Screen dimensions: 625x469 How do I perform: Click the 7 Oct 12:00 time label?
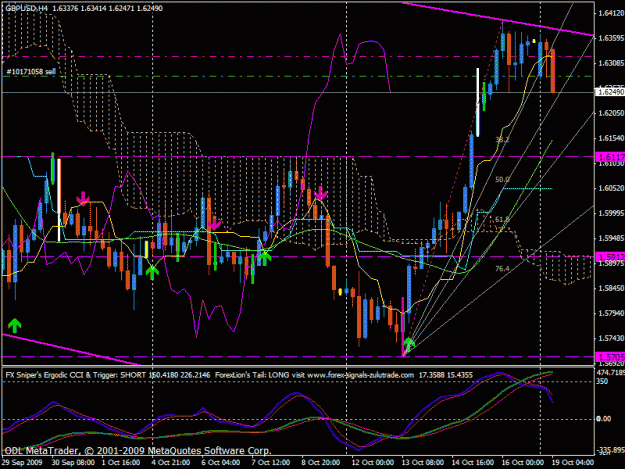[271, 463]
